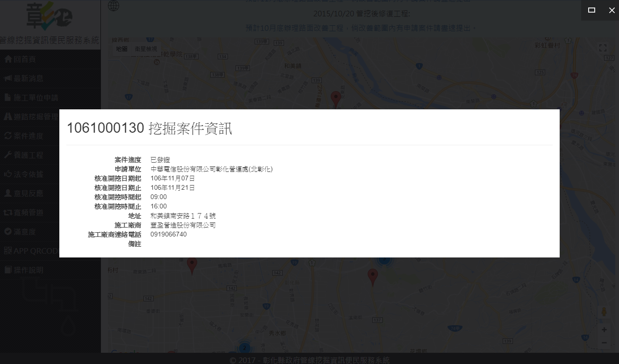Click the 2015/10/20 管挖後修復工程 announcement
The height and width of the screenshot is (364, 619).
click(x=361, y=14)
